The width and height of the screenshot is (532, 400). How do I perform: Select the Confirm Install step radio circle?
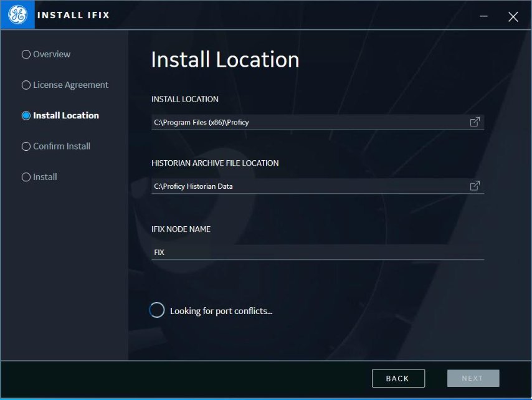[26, 146]
